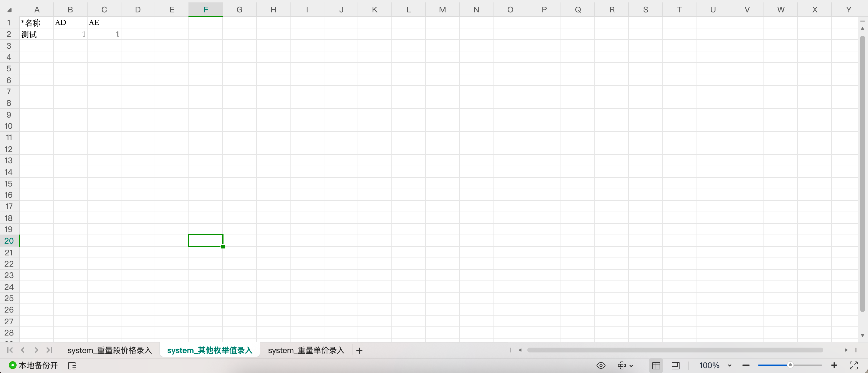The image size is (868, 373).
Task: Open the document outline icon in status bar
Action: (72, 365)
